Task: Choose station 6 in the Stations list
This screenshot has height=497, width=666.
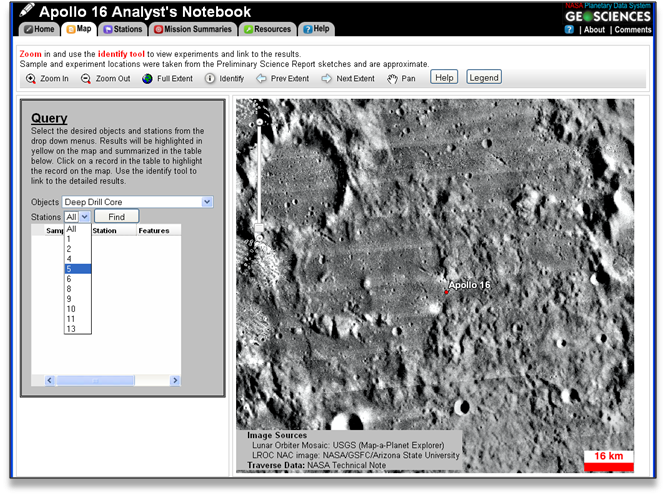Action: [x=78, y=279]
